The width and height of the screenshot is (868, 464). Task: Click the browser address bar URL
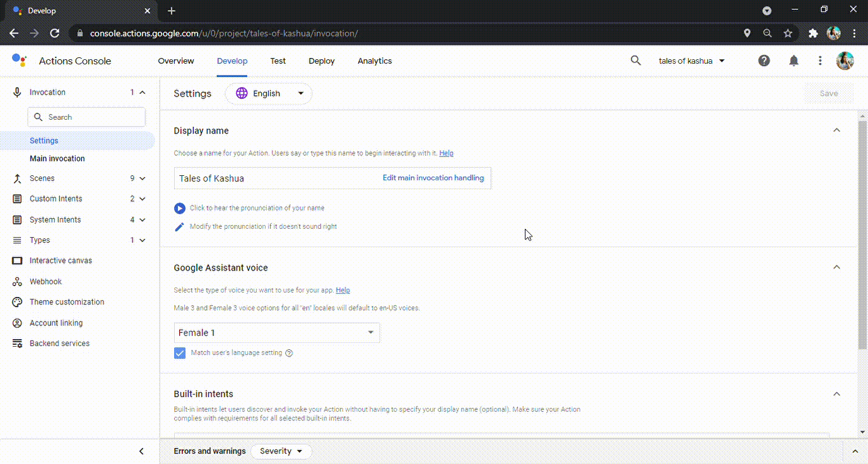(x=224, y=33)
